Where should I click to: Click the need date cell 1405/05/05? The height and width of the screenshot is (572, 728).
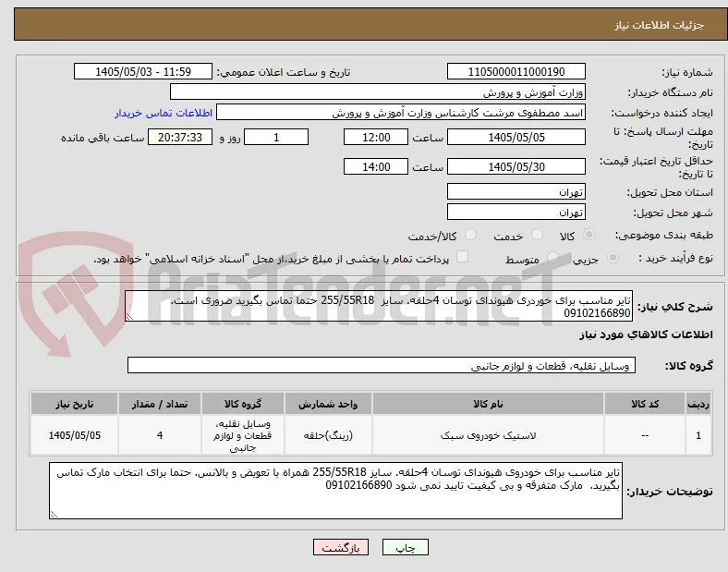click(x=74, y=435)
